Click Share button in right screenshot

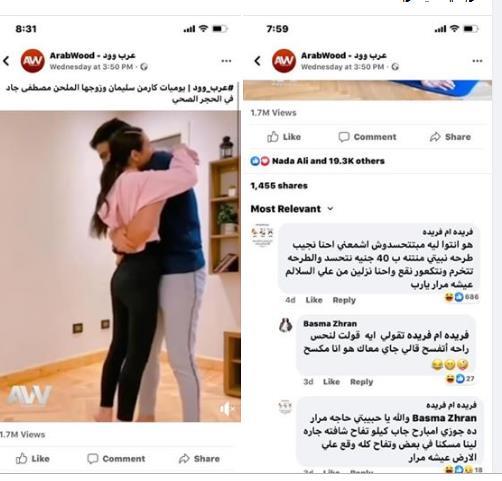pos(450,137)
